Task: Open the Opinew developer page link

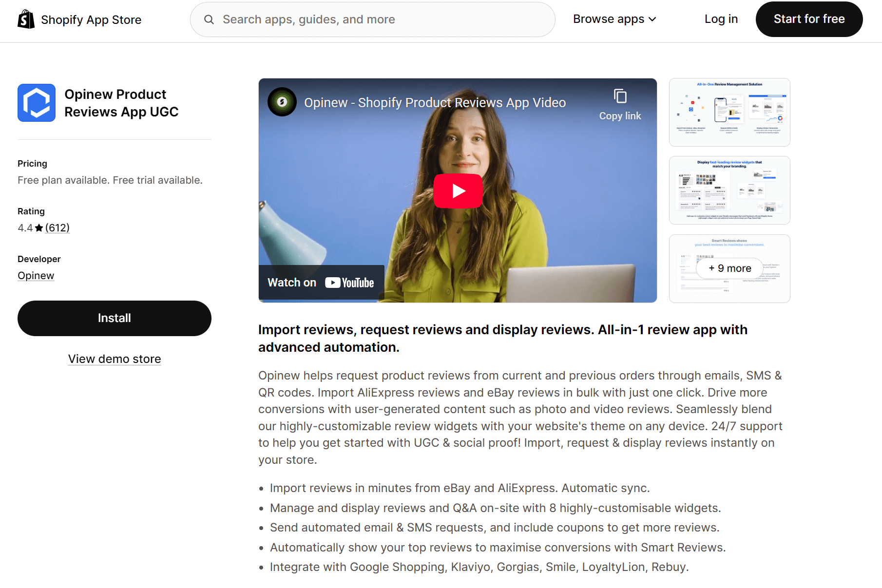Action: coord(36,275)
